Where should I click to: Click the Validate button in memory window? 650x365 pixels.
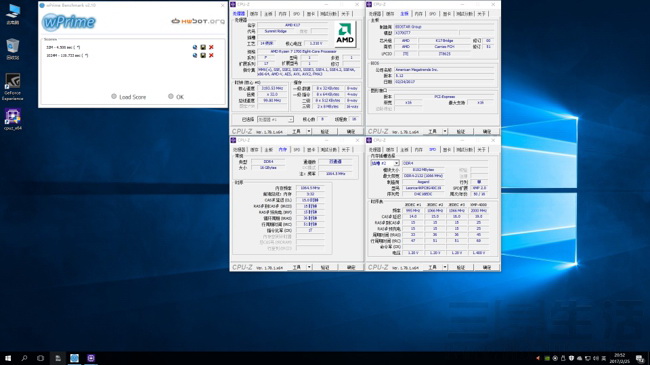(325, 268)
